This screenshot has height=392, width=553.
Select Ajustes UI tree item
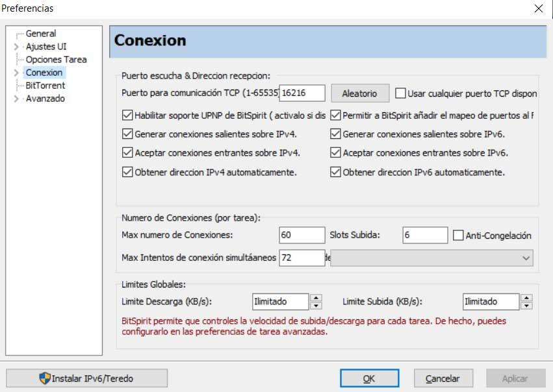pos(46,47)
